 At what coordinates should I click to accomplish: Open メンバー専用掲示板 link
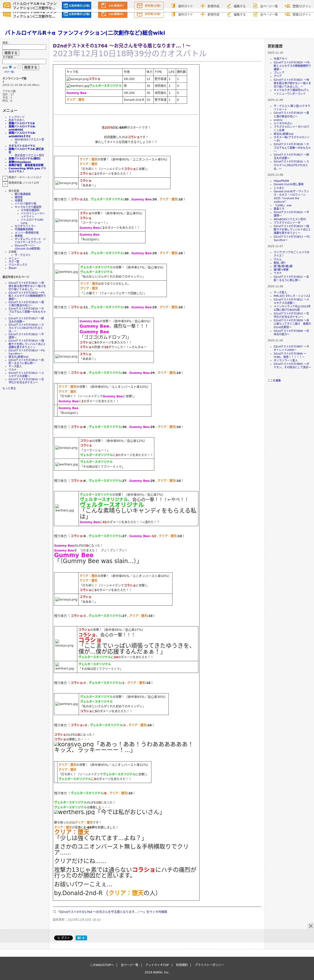point(27,232)
